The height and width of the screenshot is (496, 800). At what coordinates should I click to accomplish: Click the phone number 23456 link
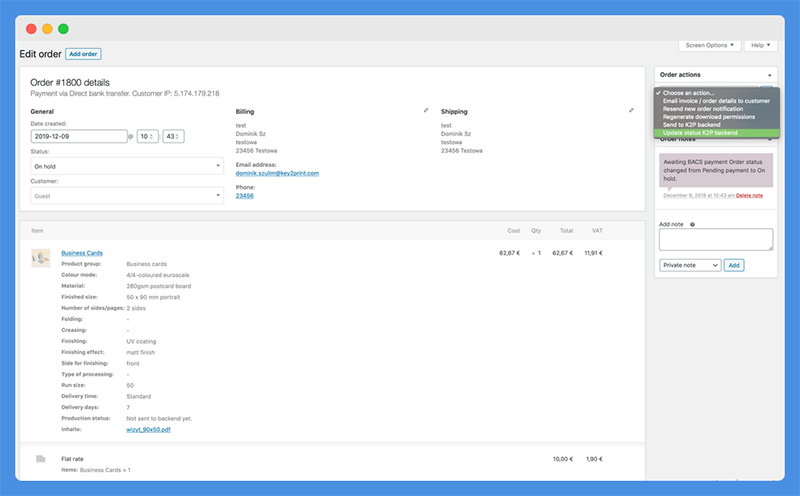coord(244,196)
